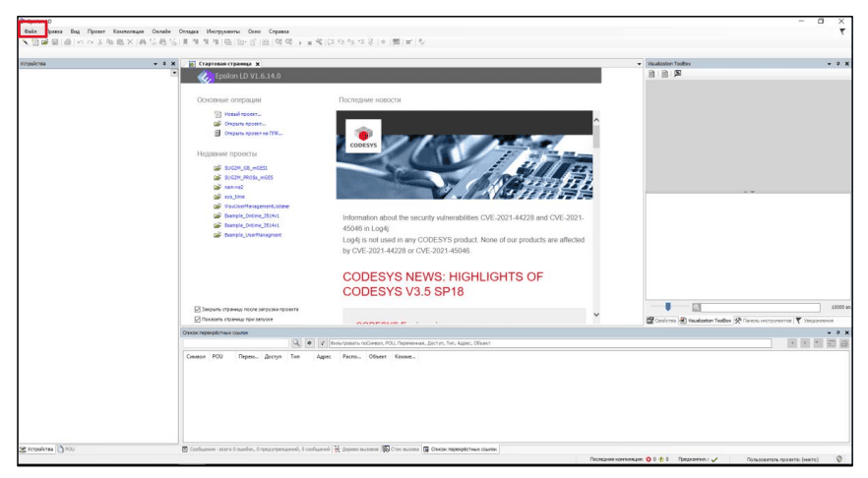Switch to the Сообщения tab
This screenshot has width=868, height=478.
click(256, 449)
